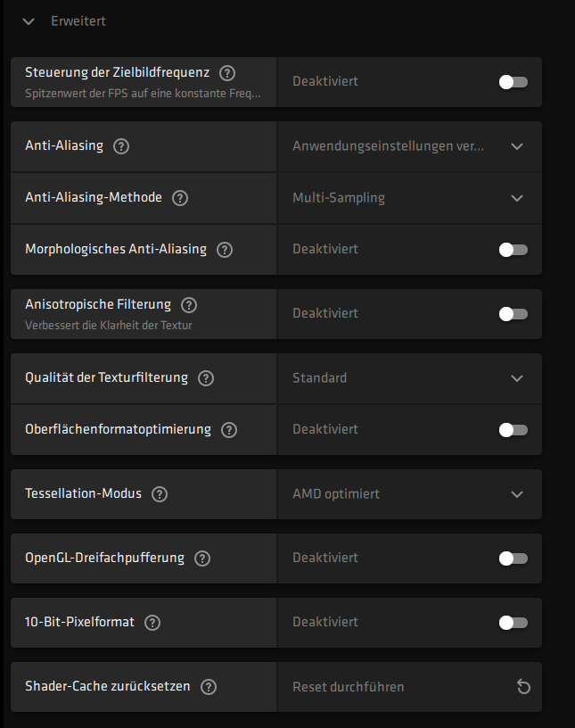
Task: Show help for OpenGL-Dreifachpufferung
Action: 202,558
